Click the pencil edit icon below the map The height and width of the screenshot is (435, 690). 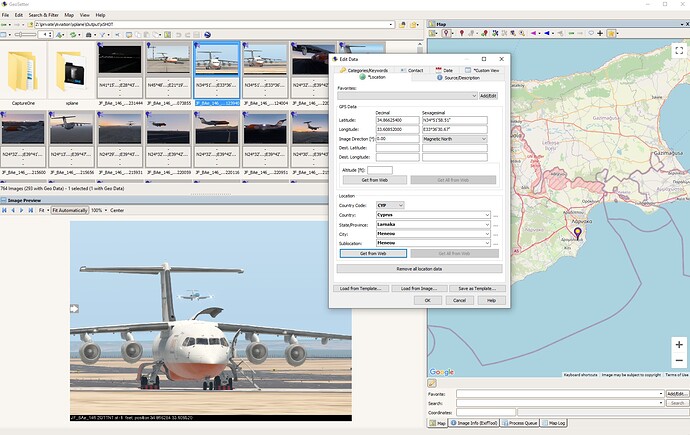(432, 383)
